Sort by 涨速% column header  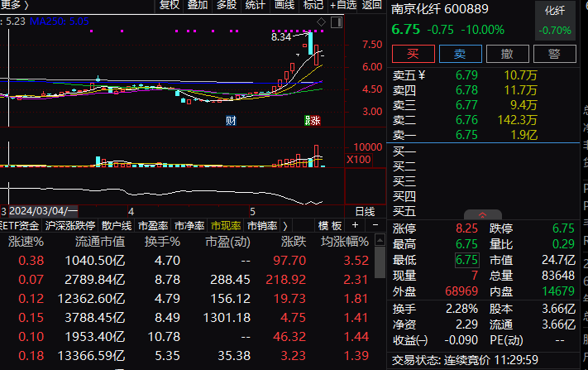coord(26,242)
